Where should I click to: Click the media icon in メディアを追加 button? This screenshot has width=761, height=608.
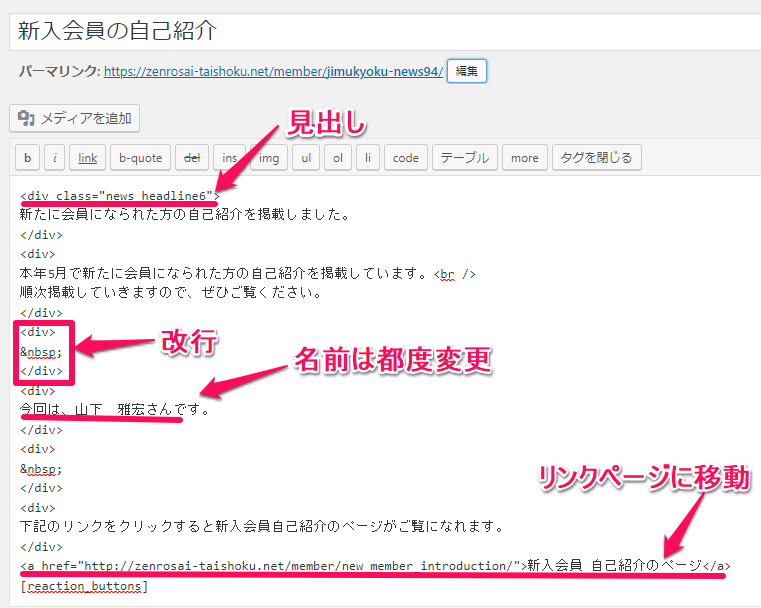[27, 118]
